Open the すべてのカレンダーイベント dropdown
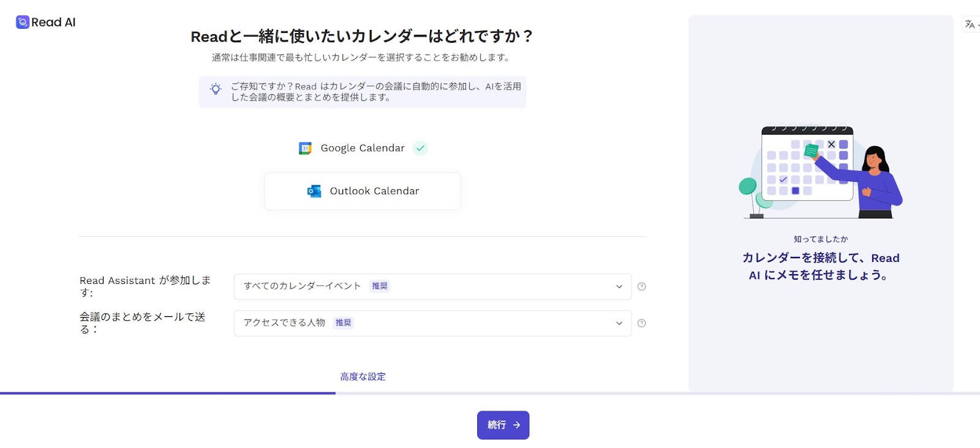The height and width of the screenshot is (448, 980). pos(432,286)
